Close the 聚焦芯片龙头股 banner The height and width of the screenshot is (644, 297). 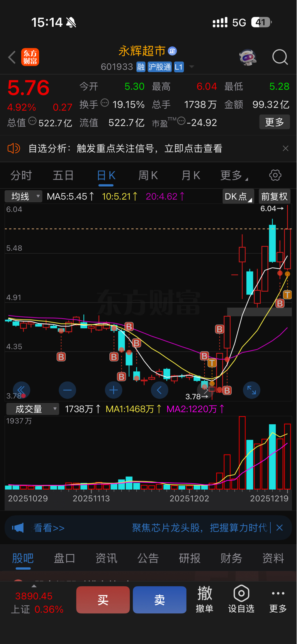(x=280, y=528)
